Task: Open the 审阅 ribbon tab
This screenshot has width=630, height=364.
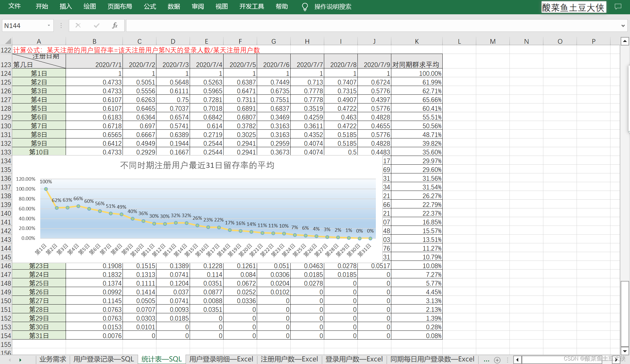Action: pos(198,6)
